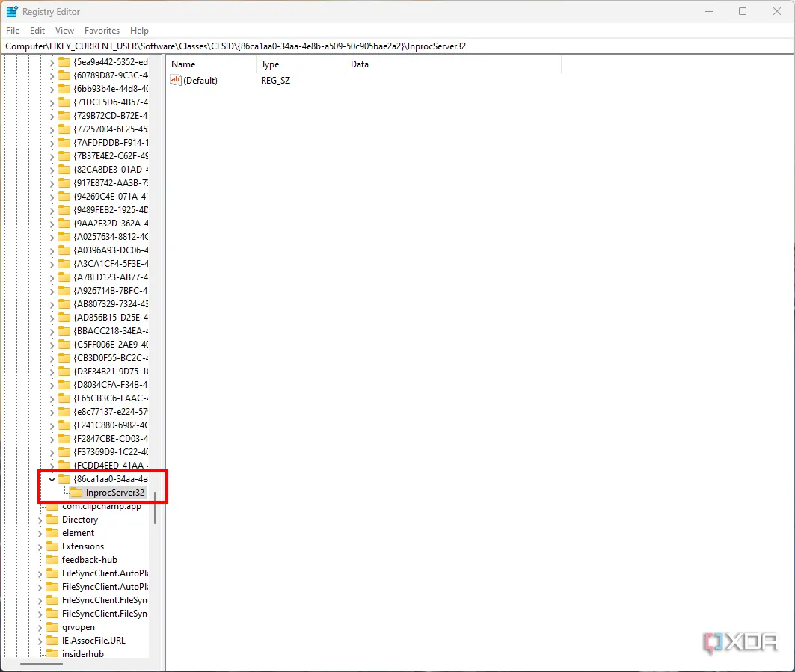Click folder icon of {A78ED123-AB77-4 key
This screenshot has width=795, height=672.
point(64,277)
